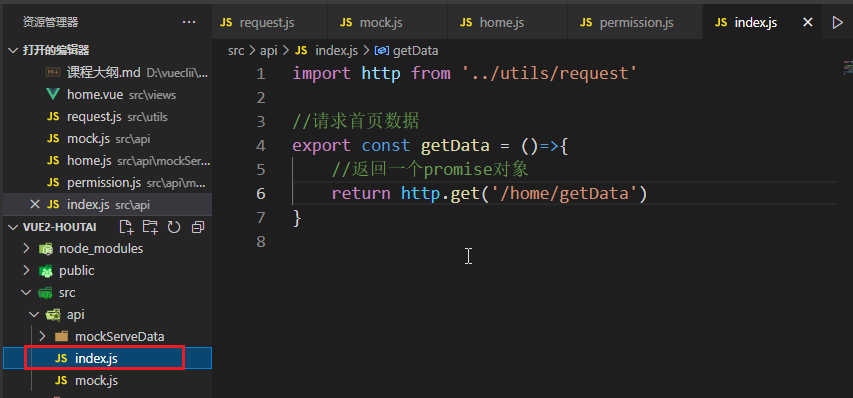
Task: Open the explorer more actions ellipsis
Action: [189, 22]
